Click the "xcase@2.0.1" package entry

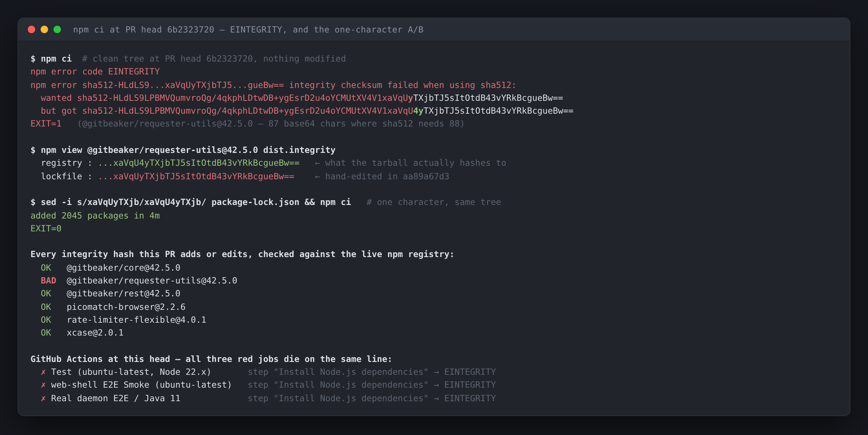pos(95,333)
